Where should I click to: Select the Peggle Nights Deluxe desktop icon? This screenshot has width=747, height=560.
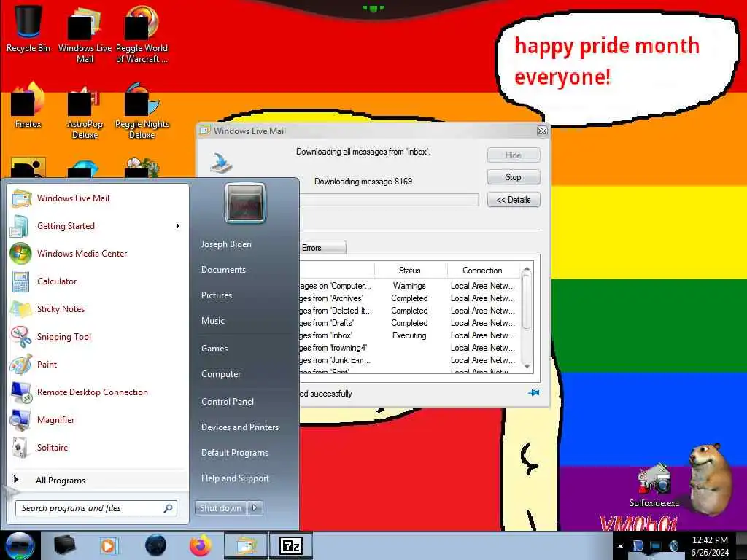142,111
